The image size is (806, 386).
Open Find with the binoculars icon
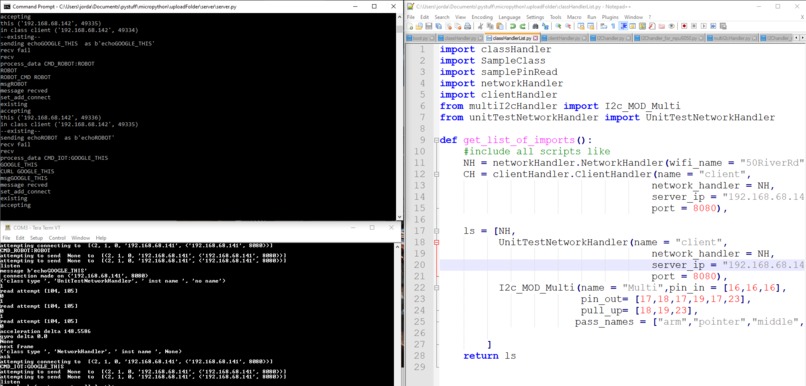pos(536,26)
